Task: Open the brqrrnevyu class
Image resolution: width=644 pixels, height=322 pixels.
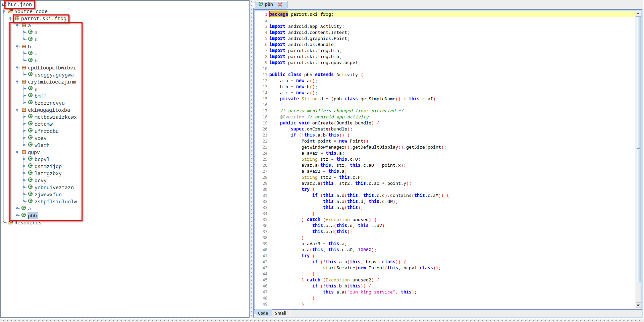Action: coord(50,103)
